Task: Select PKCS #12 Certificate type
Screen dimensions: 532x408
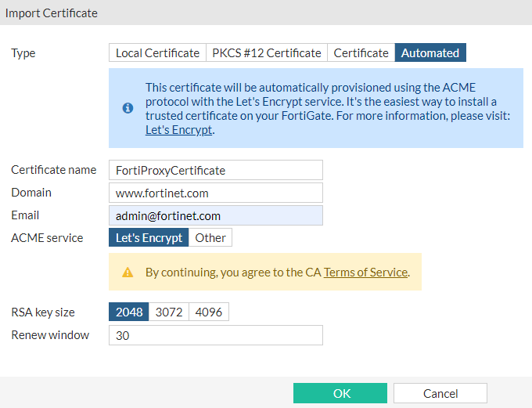Action: 267,53
